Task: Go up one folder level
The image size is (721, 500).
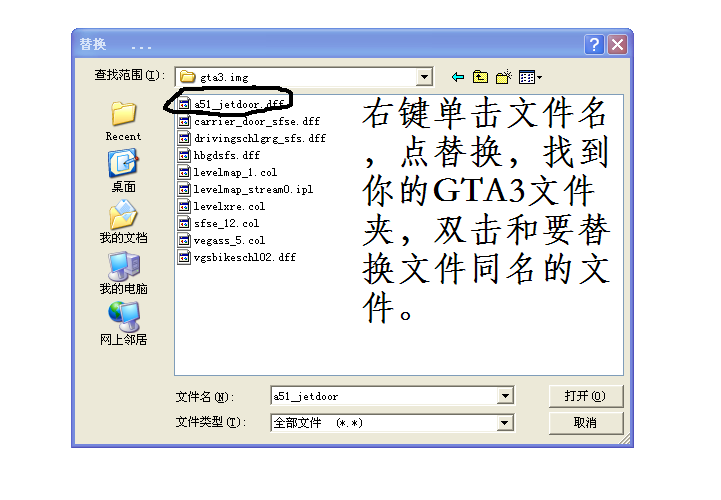Action: point(481,77)
